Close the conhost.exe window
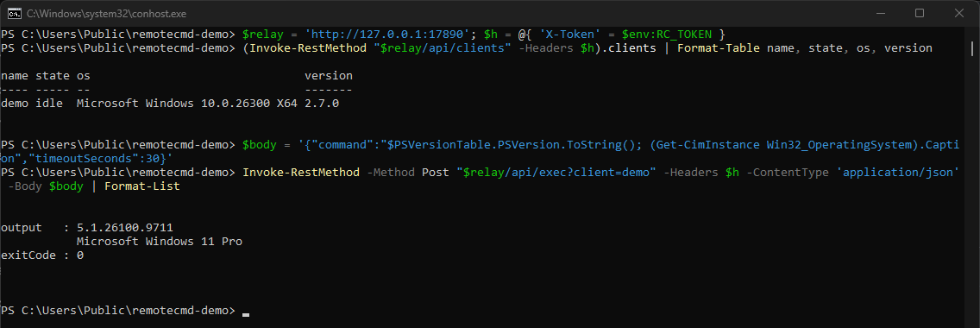Viewport: 980px width, 328px height. click(x=958, y=13)
